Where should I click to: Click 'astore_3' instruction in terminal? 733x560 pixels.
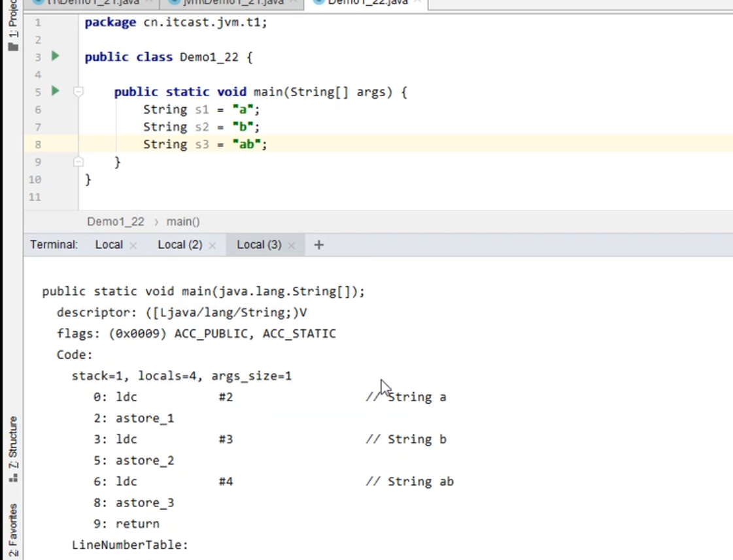point(145,502)
